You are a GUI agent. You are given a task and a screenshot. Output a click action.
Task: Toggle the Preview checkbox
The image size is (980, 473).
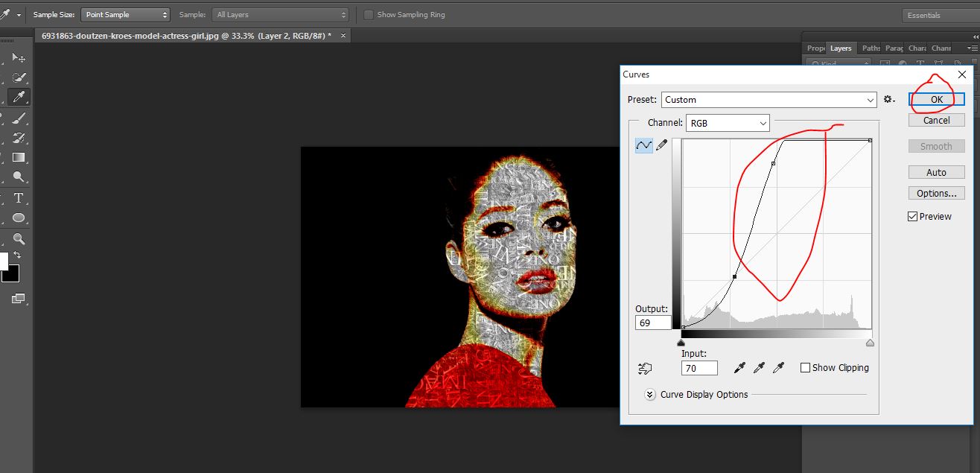(x=912, y=216)
